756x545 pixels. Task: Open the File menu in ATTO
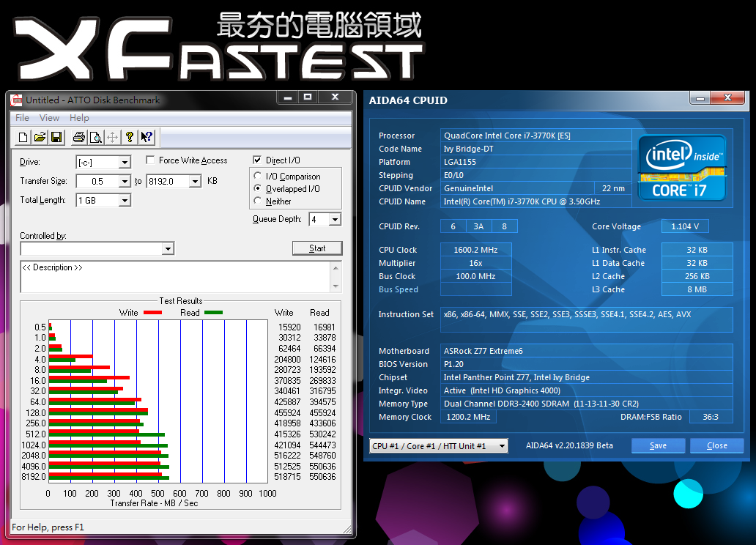[22, 118]
